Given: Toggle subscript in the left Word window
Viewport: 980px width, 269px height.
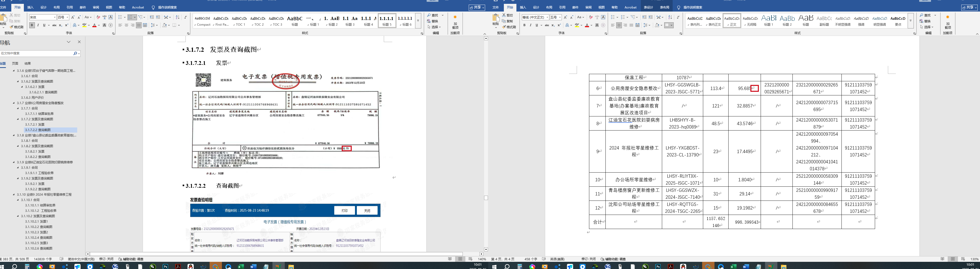Looking at the screenshot, I should point(61,25).
